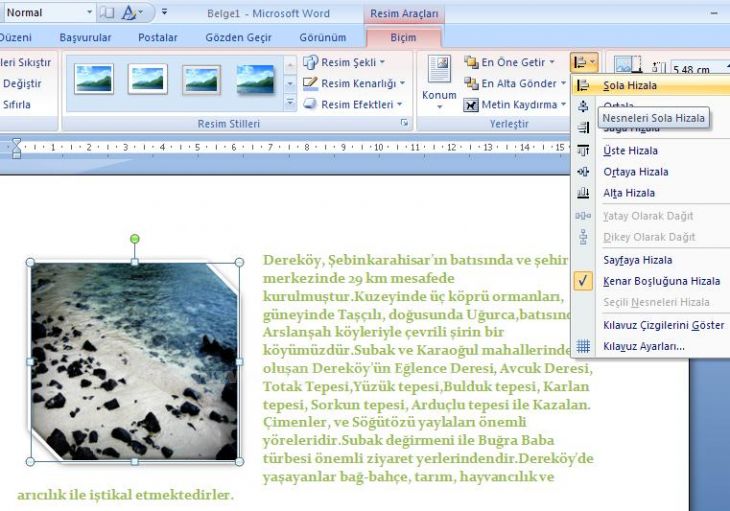Choose Sola Hizala align-left option

652,85
